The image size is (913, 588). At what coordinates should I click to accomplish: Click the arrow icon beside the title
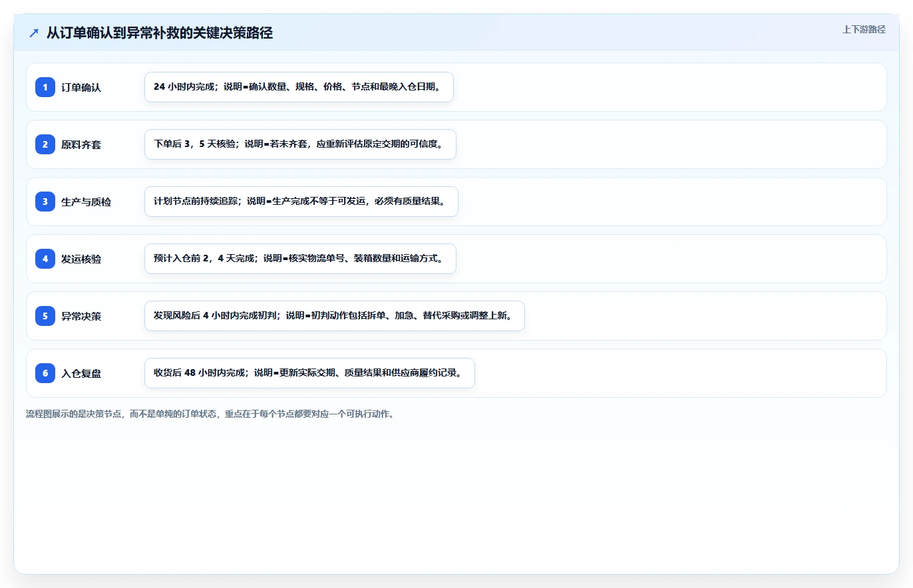click(34, 33)
